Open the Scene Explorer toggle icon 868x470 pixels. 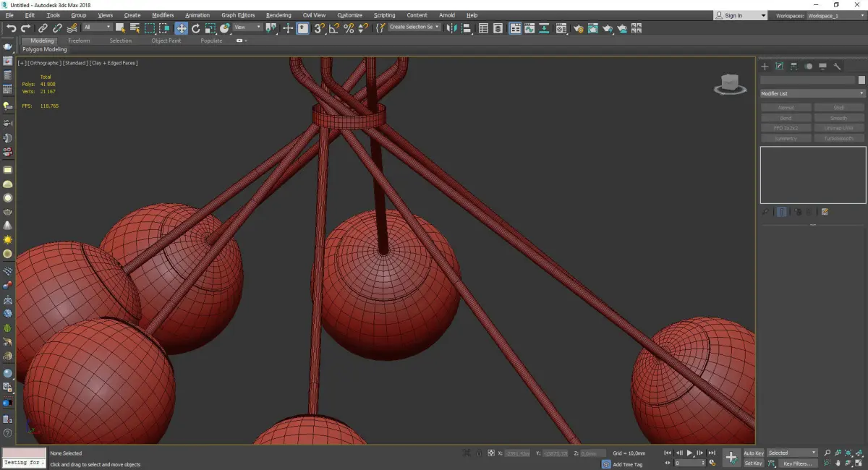[484, 28]
